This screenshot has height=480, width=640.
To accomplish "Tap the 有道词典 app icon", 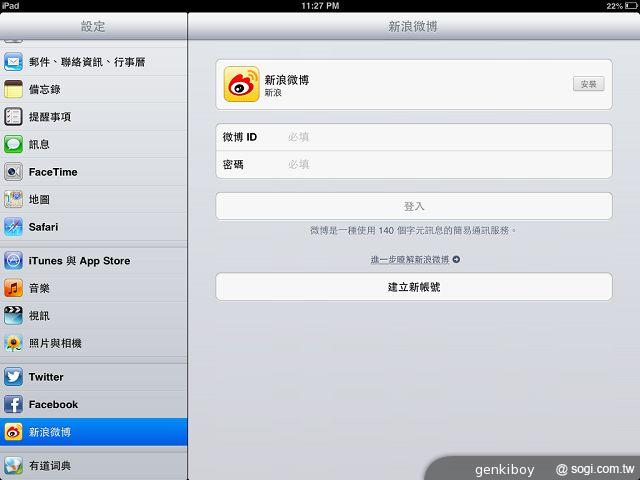I will pyautogui.click(x=13, y=466).
